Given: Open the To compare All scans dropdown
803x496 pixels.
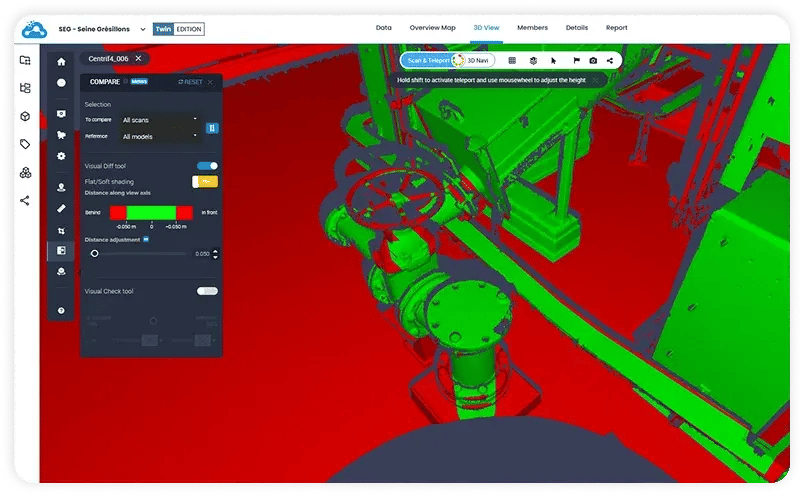Looking at the screenshot, I should click(x=159, y=120).
